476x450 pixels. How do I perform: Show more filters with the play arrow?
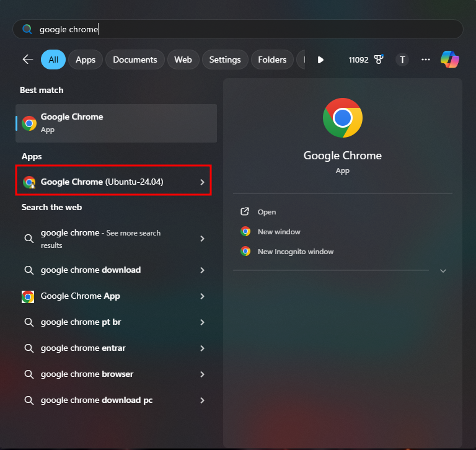coord(320,60)
